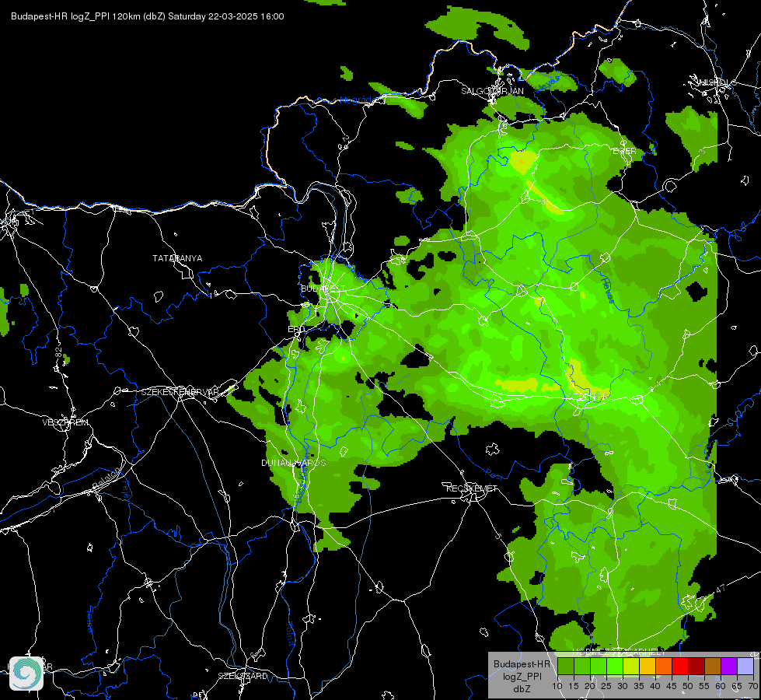The width and height of the screenshot is (761, 700).
Task: Select the SALGOTARJAN city label
Action: pos(492,91)
